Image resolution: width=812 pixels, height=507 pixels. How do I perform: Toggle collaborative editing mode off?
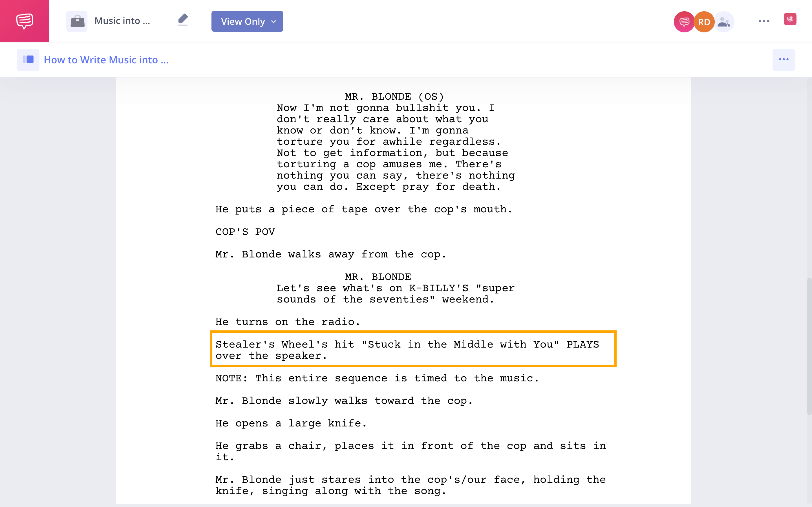[723, 22]
